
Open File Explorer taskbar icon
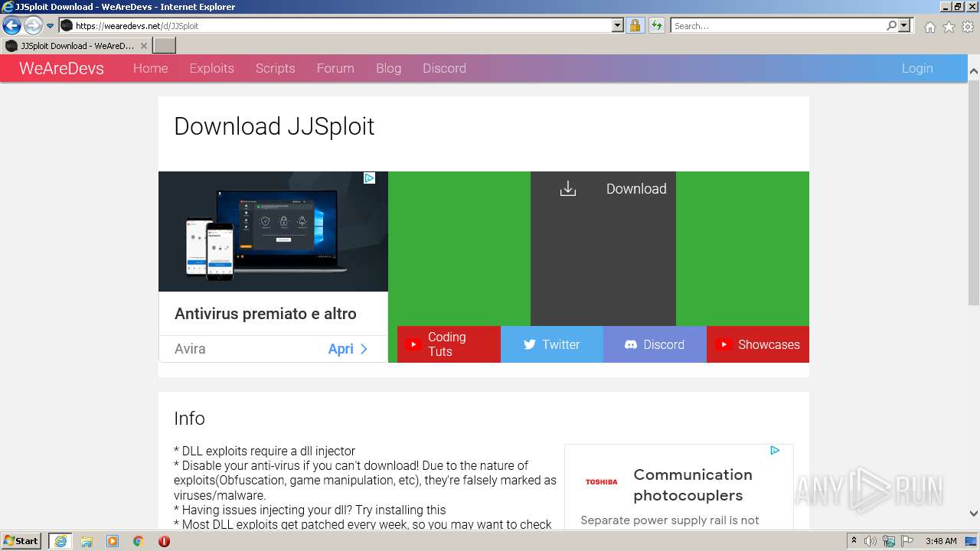pyautogui.click(x=87, y=541)
